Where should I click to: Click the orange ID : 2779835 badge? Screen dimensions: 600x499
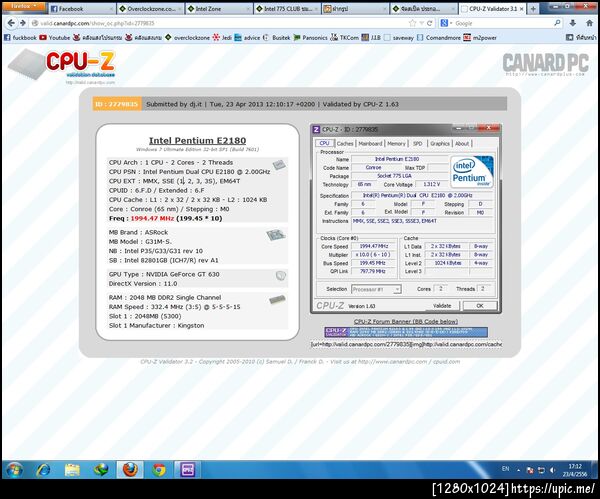117,104
